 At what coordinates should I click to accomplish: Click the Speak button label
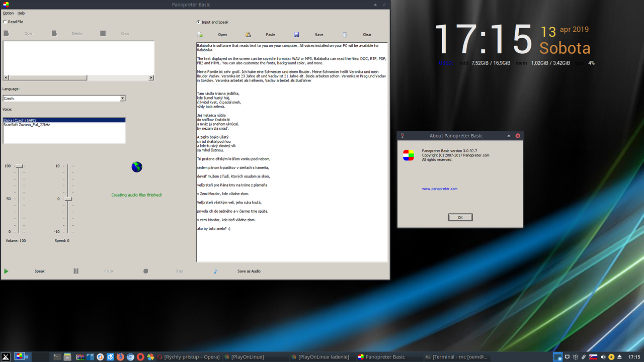[x=40, y=271]
